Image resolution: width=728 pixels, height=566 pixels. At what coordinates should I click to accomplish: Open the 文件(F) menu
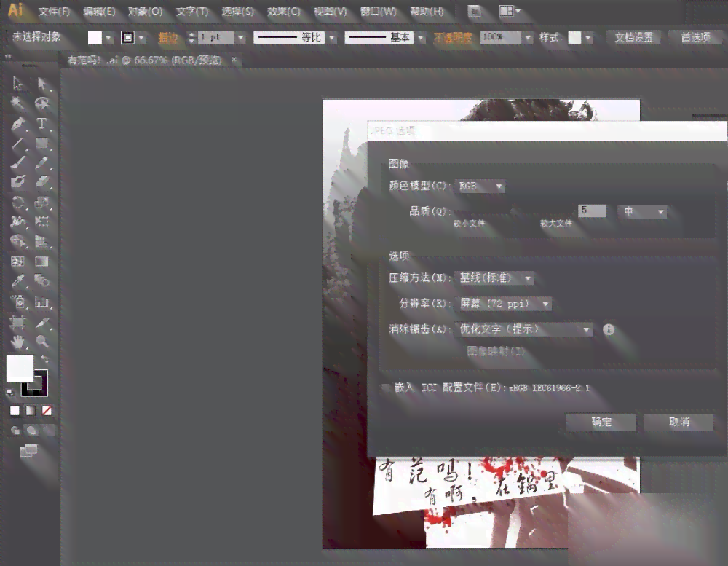click(54, 12)
